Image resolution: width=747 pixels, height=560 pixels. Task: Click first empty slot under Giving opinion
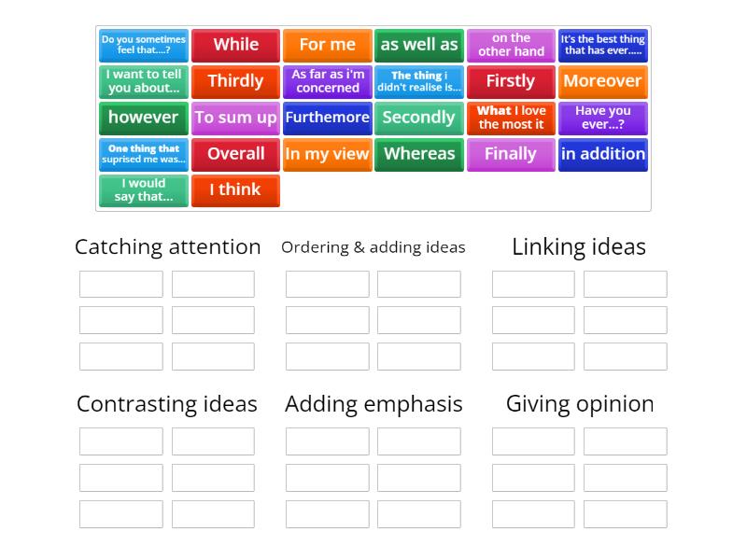pos(533,441)
